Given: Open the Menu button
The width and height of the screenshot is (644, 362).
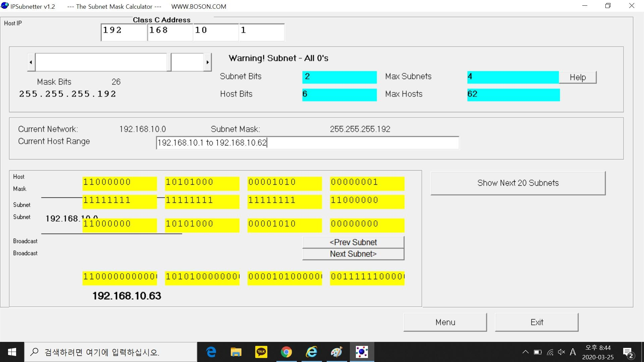Looking at the screenshot, I should [x=445, y=322].
